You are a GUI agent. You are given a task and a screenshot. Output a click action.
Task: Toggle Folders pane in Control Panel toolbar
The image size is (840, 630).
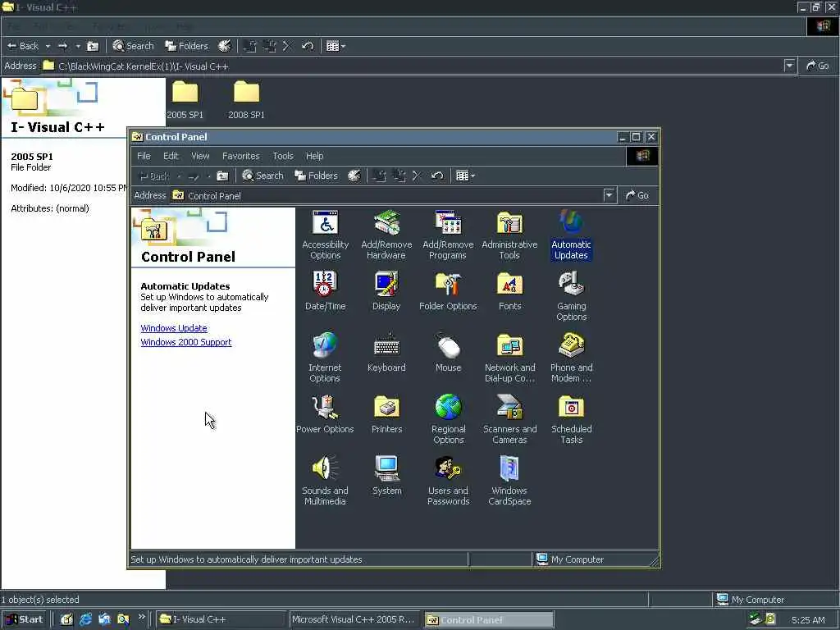(x=316, y=176)
